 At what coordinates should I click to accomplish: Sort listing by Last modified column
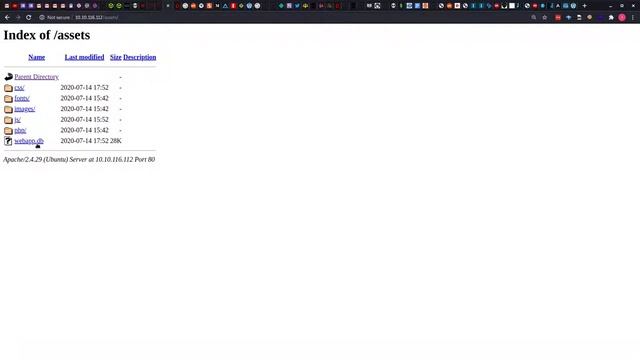click(84, 58)
